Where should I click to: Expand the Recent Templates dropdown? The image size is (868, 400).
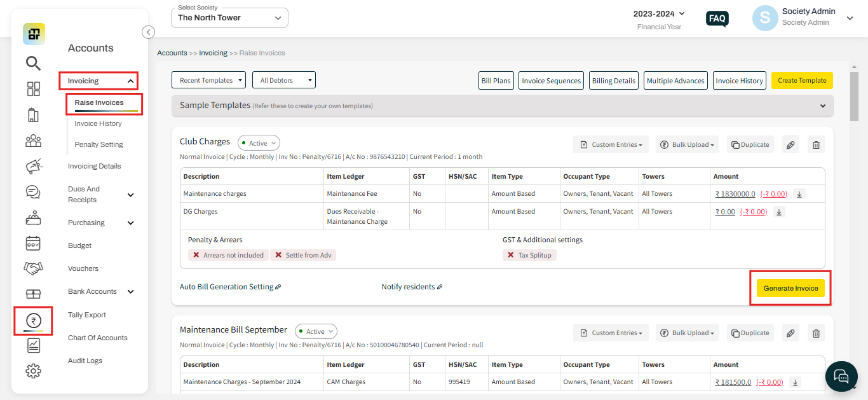208,79
